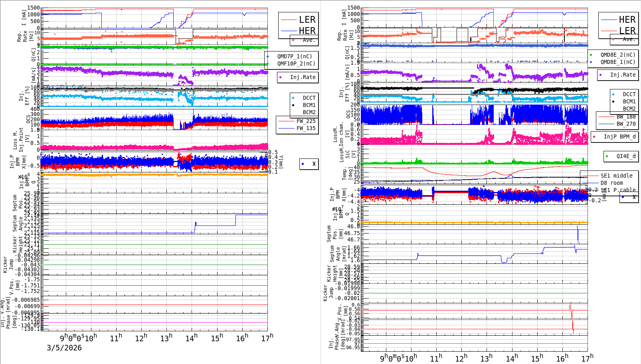Click the FW_225 legend entry
Viewport: 641px width, 364px height.
[x=297, y=121]
